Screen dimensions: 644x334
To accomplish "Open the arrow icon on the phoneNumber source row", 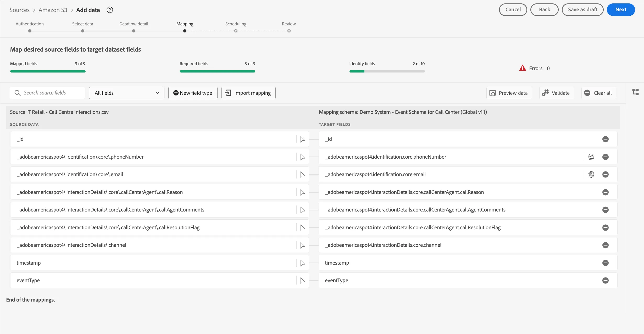I will pos(303,157).
